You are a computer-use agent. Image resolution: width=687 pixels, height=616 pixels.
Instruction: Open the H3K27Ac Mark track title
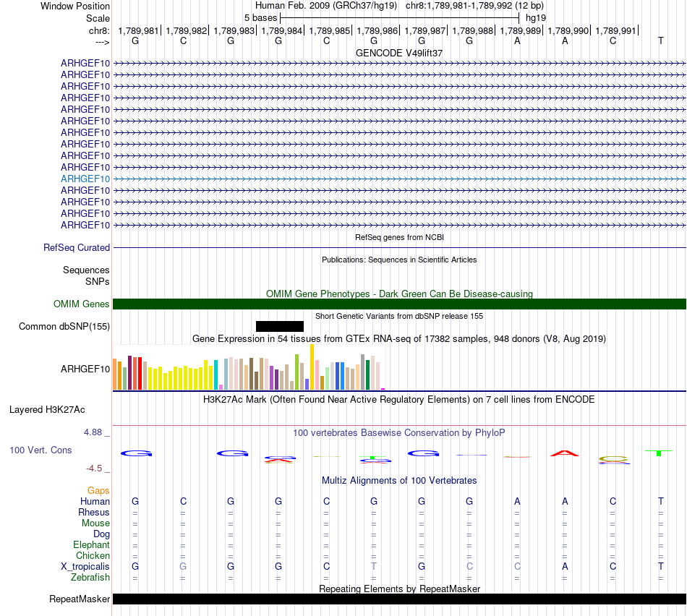click(399, 400)
